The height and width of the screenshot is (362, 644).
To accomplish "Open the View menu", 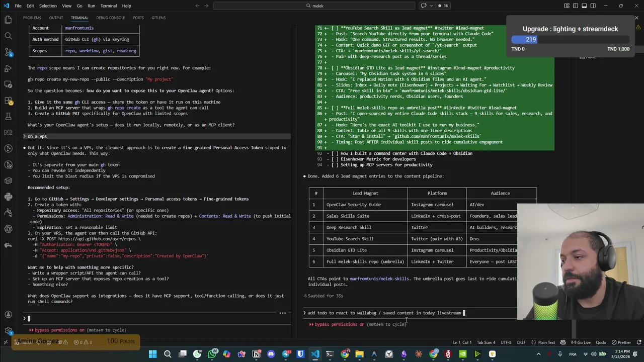I will [66, 6].
